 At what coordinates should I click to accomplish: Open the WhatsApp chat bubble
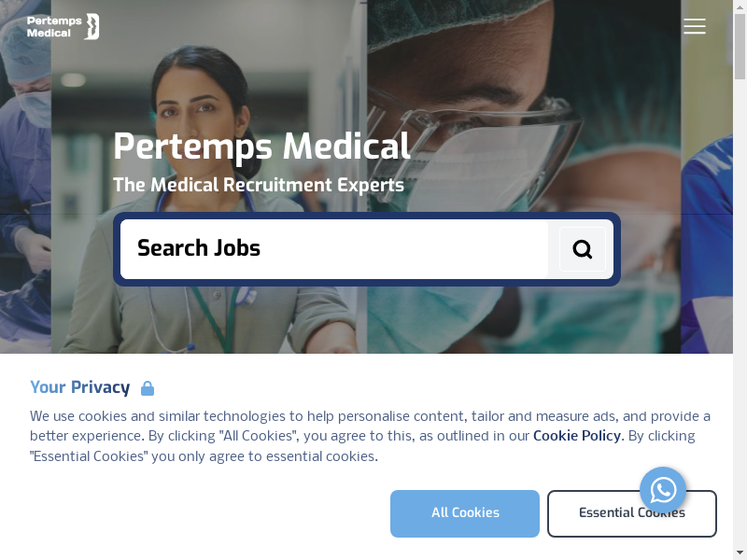pos(663,490)
